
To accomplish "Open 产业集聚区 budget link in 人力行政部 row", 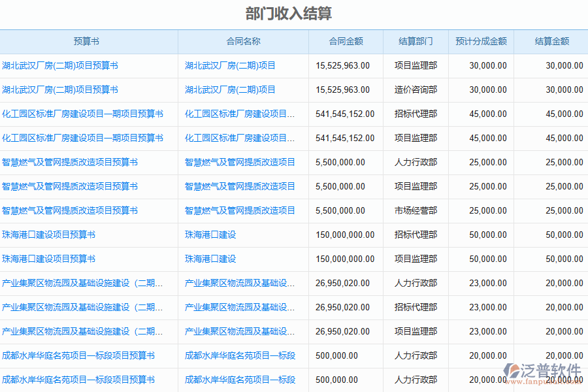I will (x=82, y=283).
